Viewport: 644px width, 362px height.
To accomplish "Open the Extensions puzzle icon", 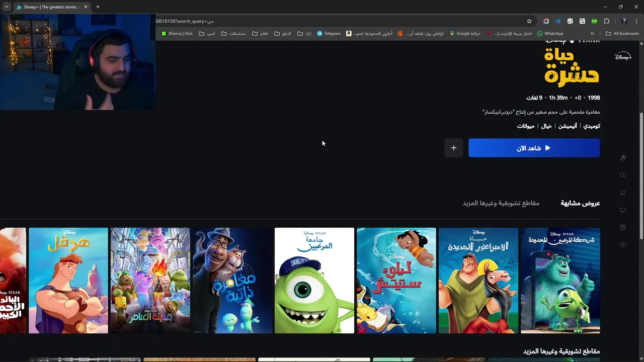I will (606, 21).
